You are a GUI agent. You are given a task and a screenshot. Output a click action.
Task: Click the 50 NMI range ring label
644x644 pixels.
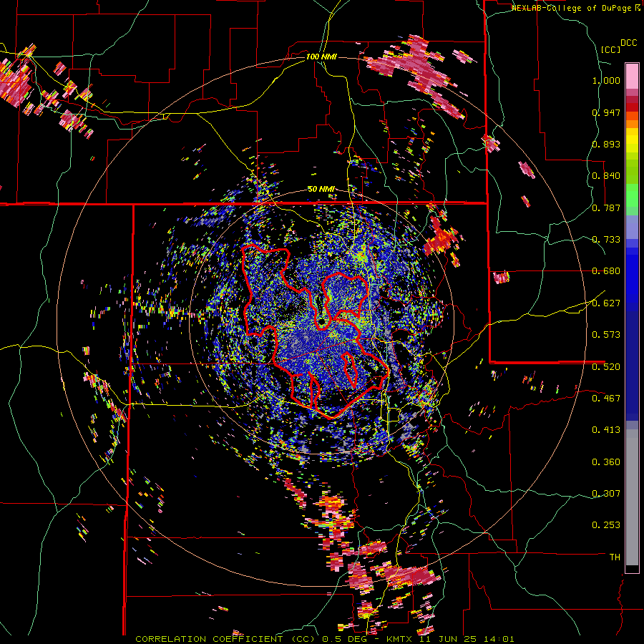[321, 190]
